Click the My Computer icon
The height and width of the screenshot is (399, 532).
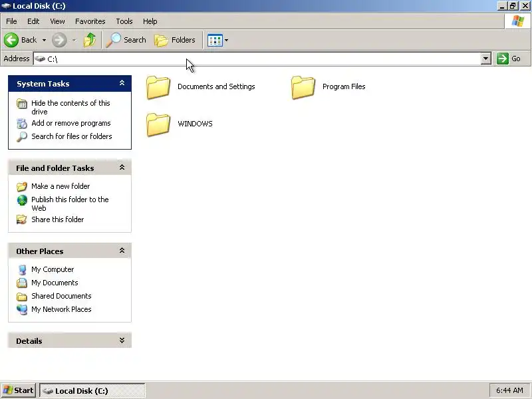(x=22, y=270)
